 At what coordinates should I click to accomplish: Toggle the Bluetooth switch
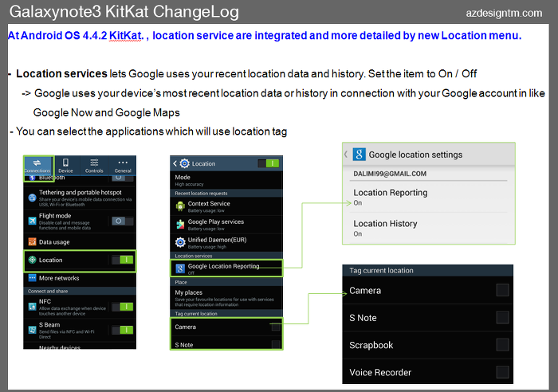[x=123, y=178]
